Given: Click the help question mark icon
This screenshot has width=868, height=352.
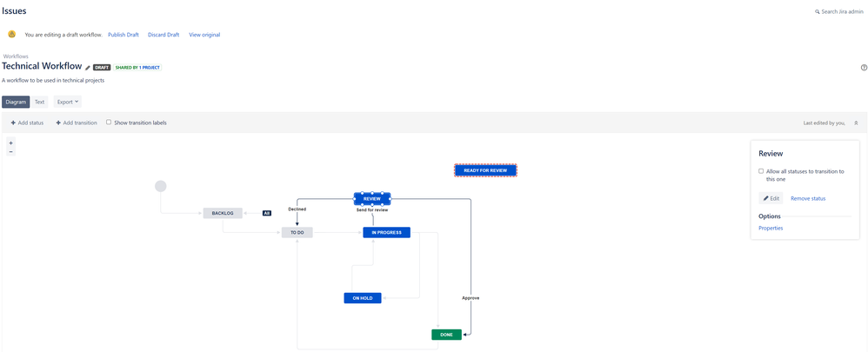Looking at the screenshot, I should pos(864,68).
